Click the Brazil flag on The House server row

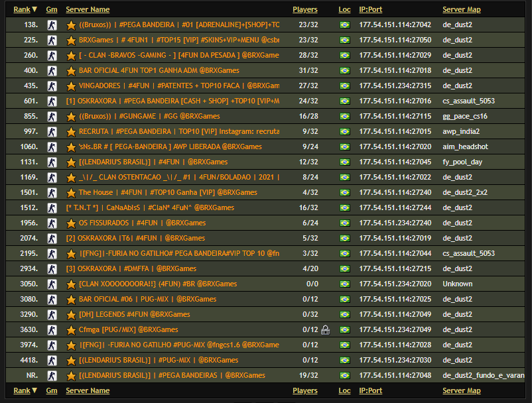point(344,192)
